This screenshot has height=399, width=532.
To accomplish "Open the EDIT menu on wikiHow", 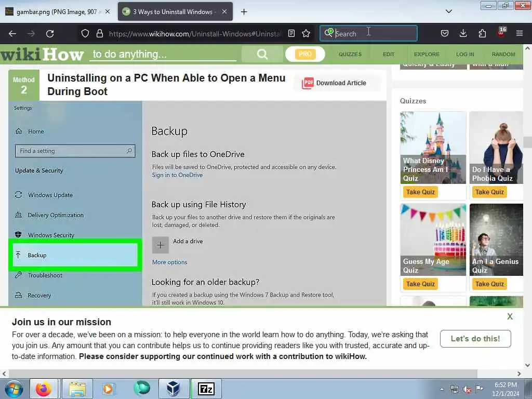I will pyautogui.click(x=389, y=54).
